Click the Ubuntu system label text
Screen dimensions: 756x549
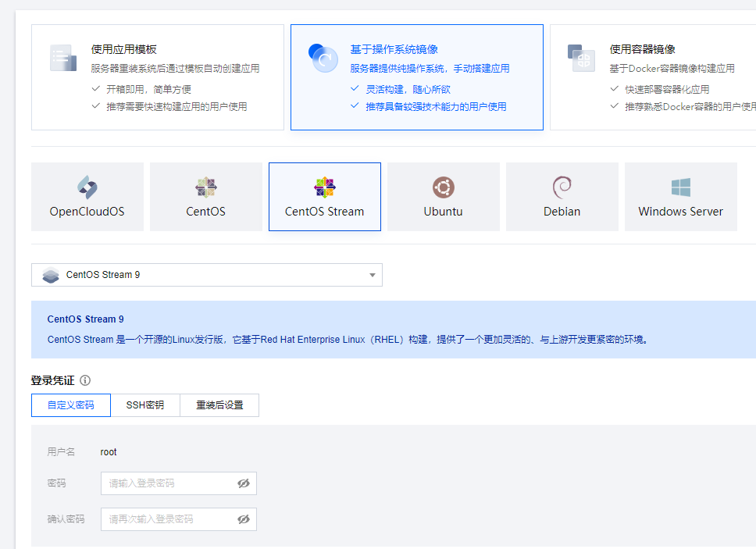444,212
